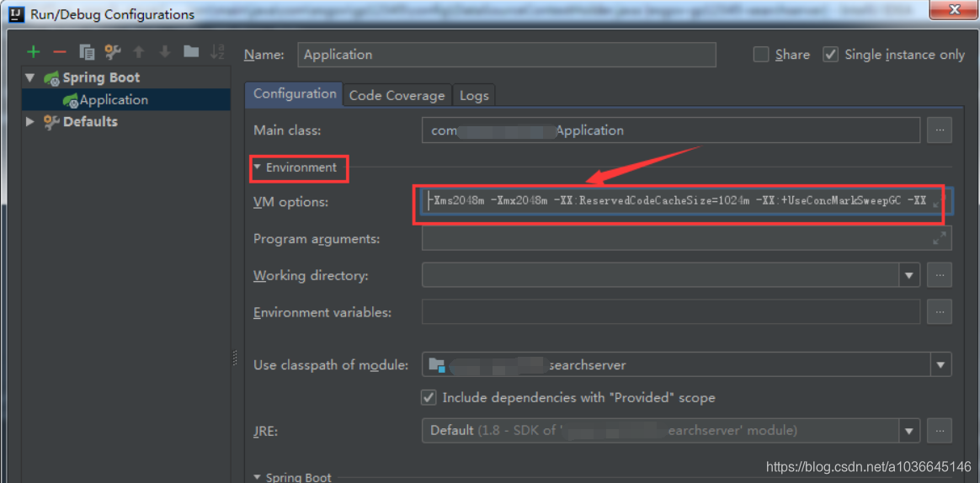Move configuration down arrow
The image size is (980, 483).
[165, 52]
